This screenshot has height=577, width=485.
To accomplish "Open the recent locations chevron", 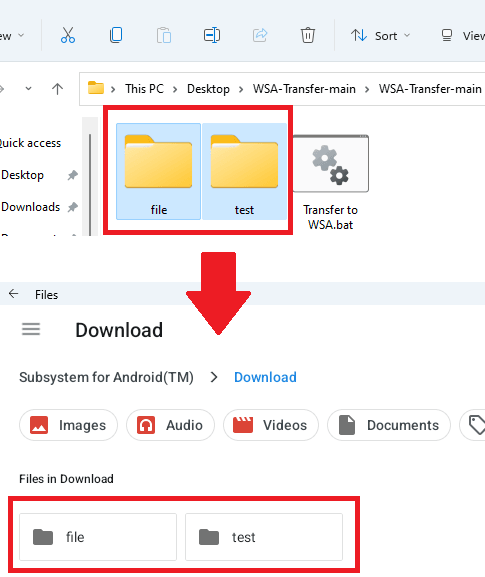I will (x=28, y=89).
